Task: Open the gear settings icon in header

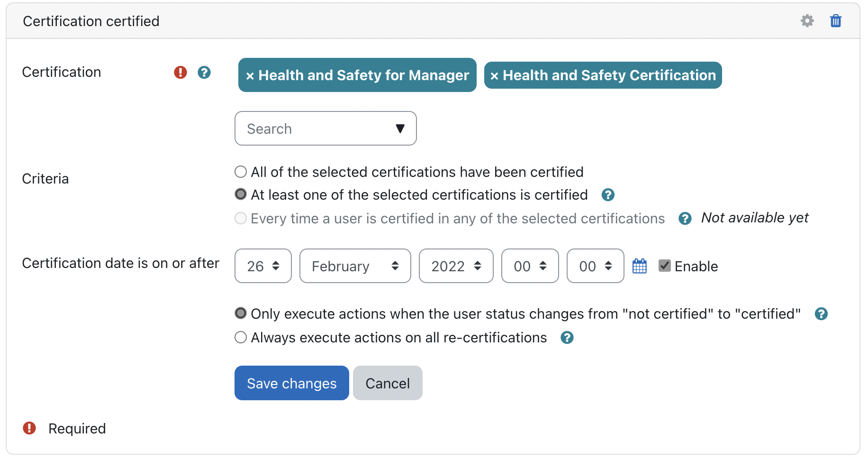Action: tap(807, 21)
